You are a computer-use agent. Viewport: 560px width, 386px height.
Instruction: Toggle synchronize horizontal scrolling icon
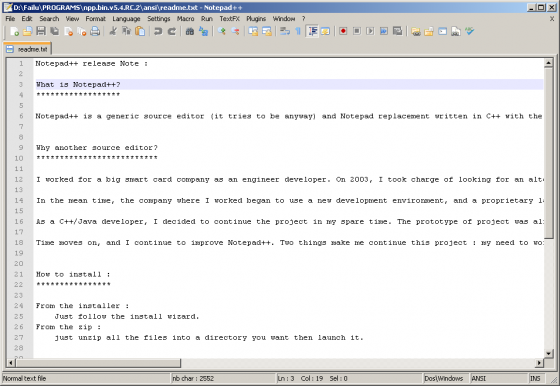pyautogui.click(x=266, y=31)
